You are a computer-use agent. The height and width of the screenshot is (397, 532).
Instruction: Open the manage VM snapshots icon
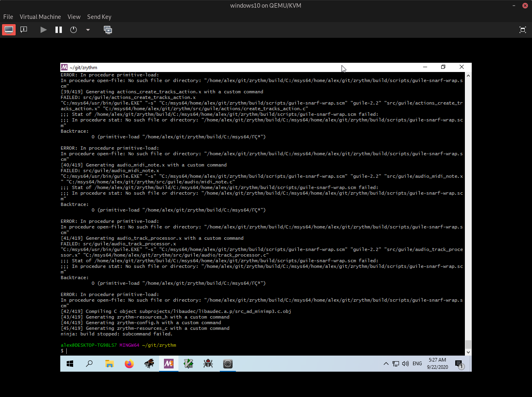click(108, 30)
